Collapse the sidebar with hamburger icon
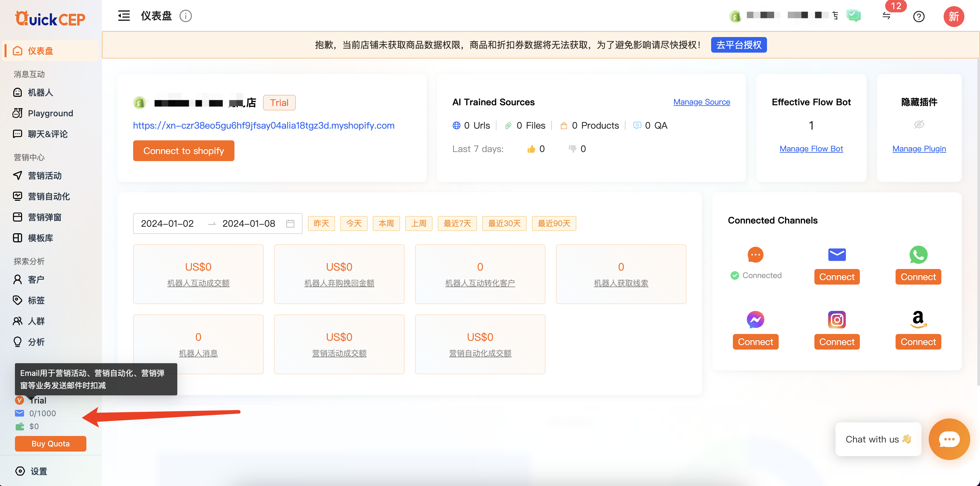Screen dimensions: 980x486 124,16
